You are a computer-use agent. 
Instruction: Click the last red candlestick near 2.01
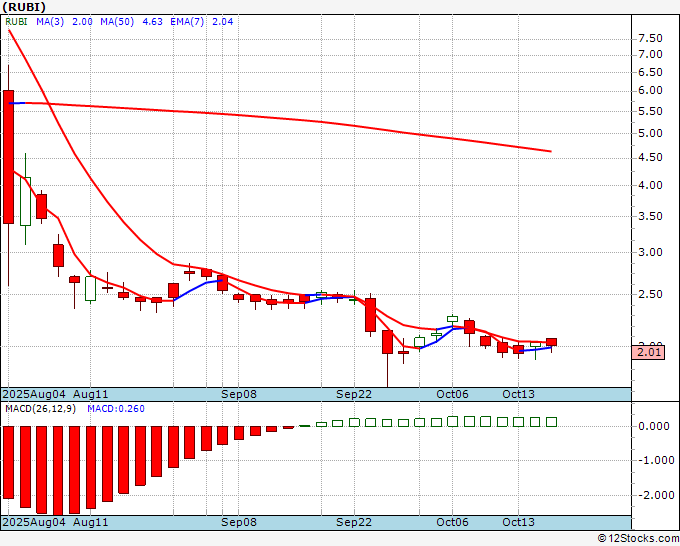click(x=551, y=342)
